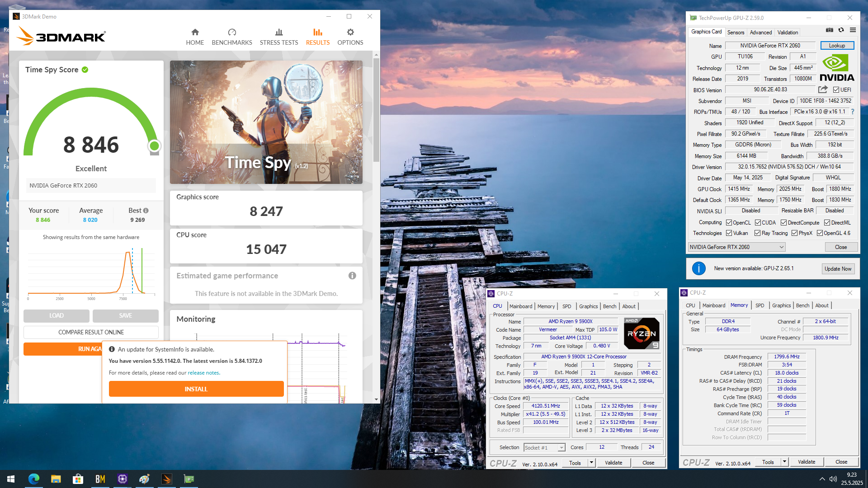868x488 pixels.
Task: Switch to Advanced tab in GPU-Z
Action: [761, 33]
